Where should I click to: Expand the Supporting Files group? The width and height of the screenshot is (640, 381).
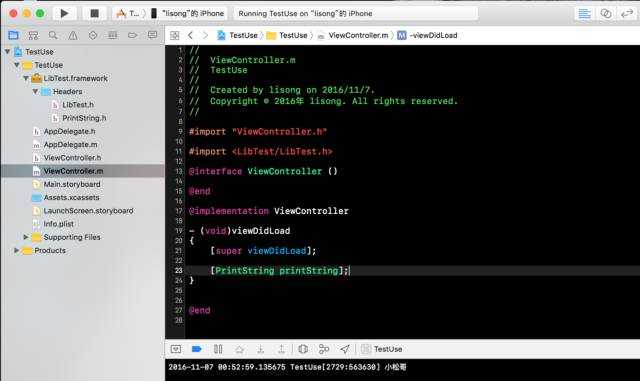(26, 237)
